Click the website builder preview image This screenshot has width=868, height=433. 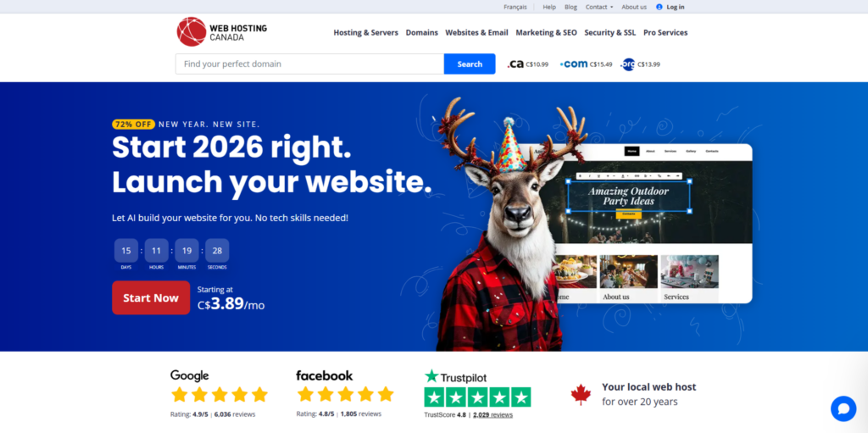[x=643, y=224]
